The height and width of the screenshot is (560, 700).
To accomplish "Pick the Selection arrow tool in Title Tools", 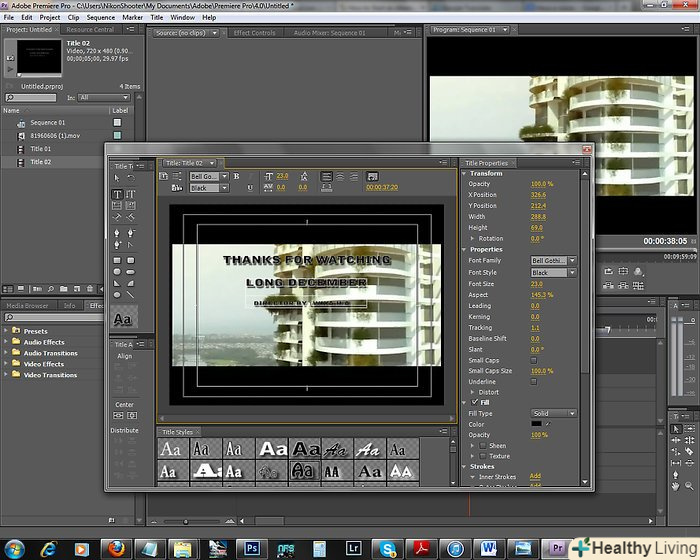I will click(118, 178).
